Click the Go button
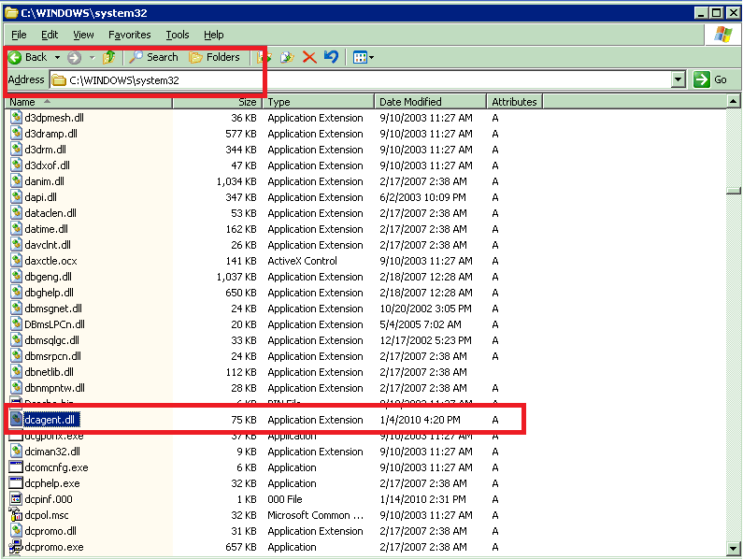 click(711, 80)
